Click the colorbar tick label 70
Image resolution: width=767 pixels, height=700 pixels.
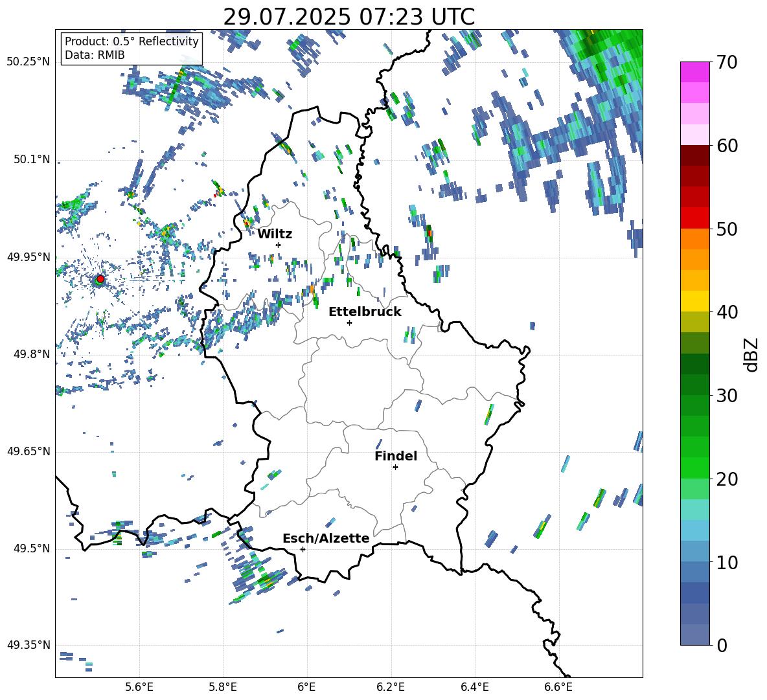coord(727,62)
